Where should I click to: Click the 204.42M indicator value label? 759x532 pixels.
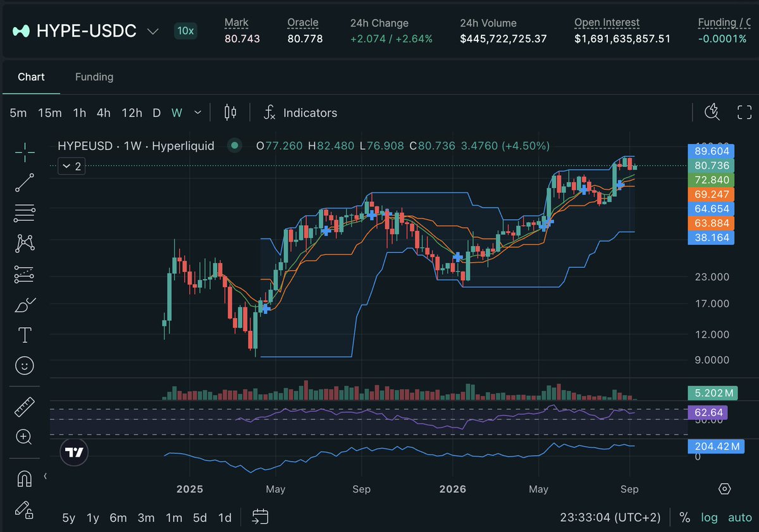715,447
